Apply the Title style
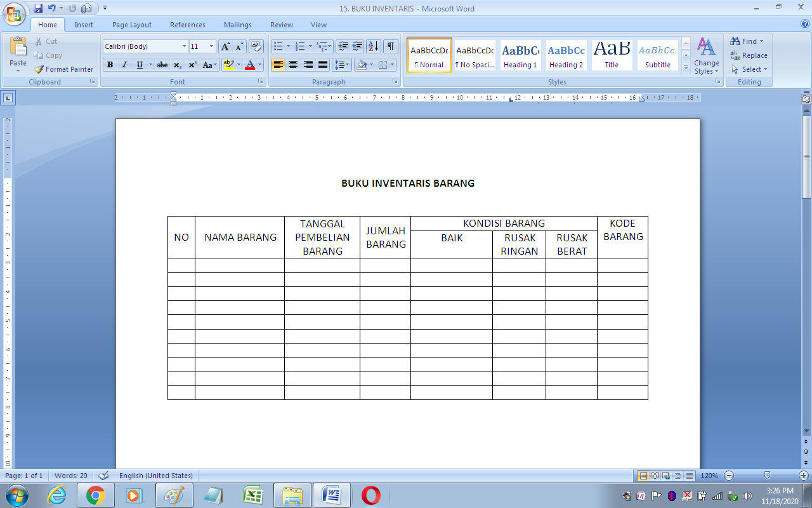The width and height of the screenshot is (812, 508). [x=612, y=55]
